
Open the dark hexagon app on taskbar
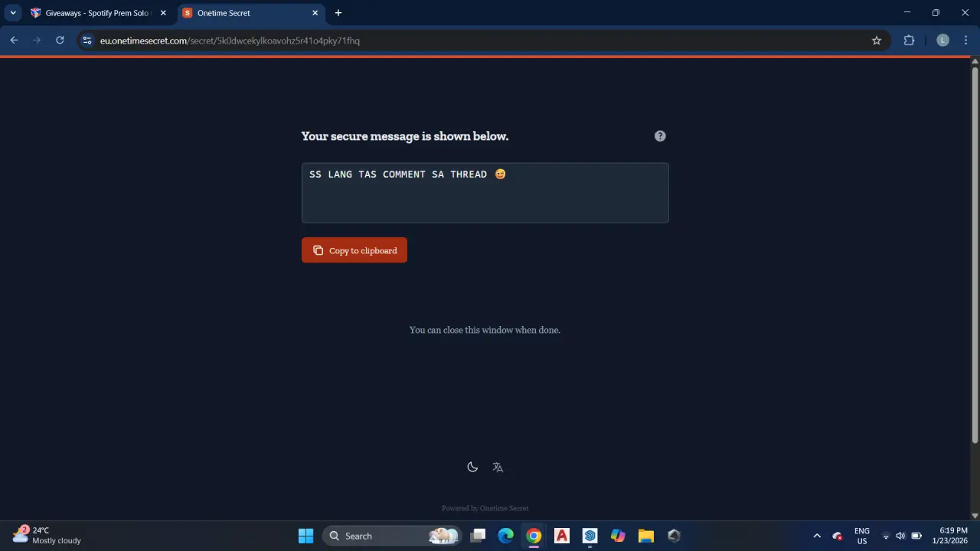674,536
